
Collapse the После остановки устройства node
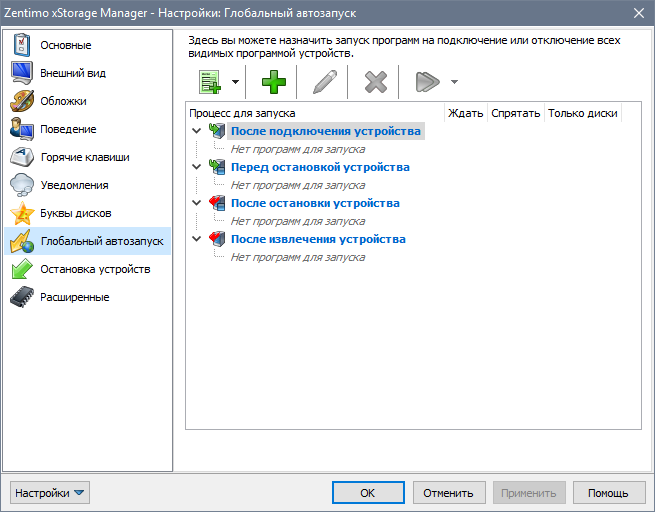point(196,203)
